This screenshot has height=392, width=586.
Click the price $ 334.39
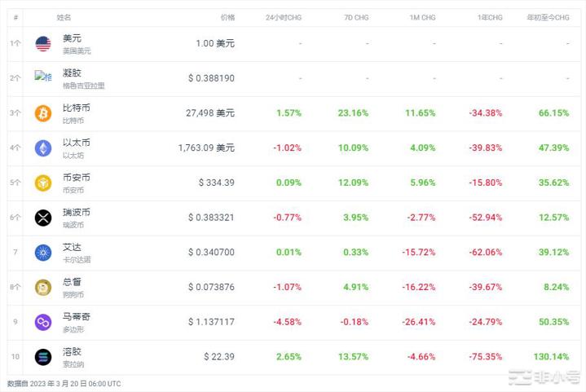[x=216, y=183]
